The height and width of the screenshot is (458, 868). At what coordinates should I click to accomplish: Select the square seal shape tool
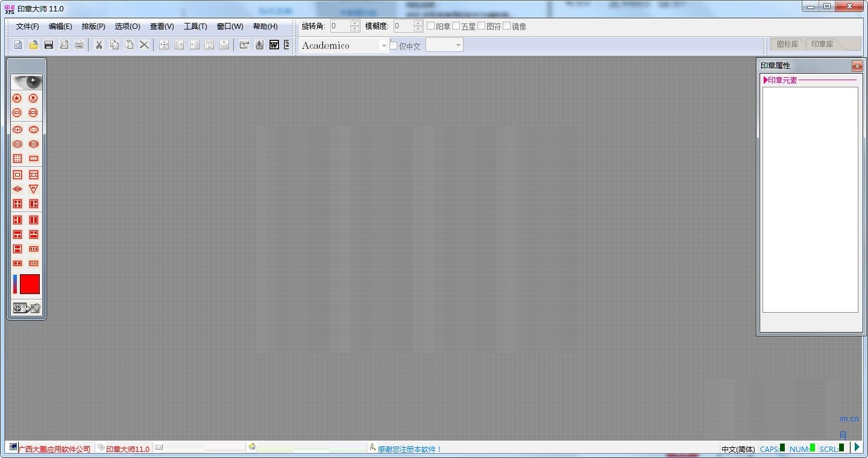coord(16,174)
